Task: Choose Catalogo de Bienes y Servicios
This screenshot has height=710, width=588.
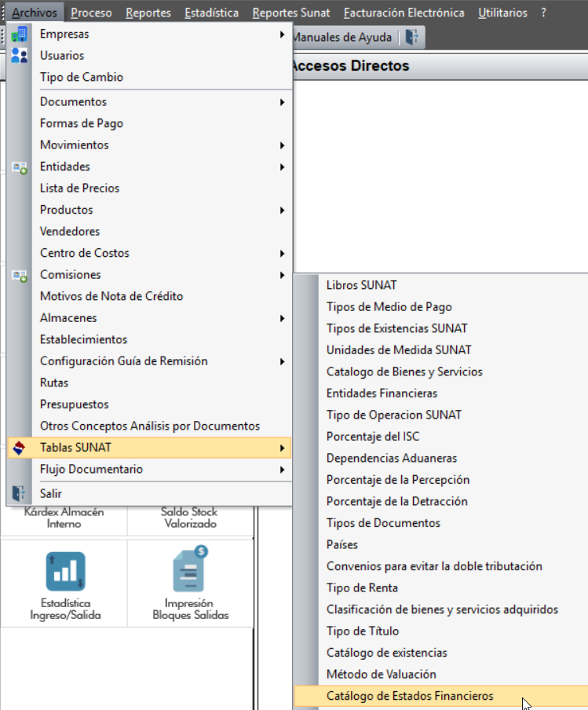Action: 441,371
